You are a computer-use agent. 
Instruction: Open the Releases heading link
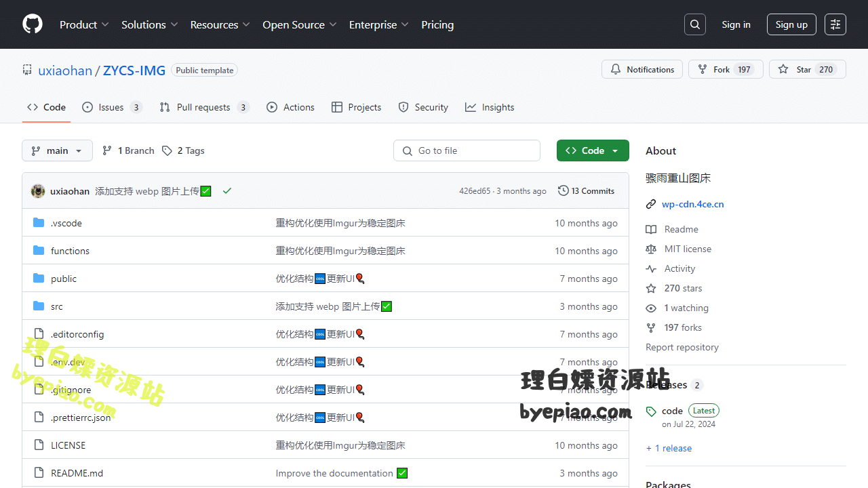pyautogui.click(x=674, y=385)
